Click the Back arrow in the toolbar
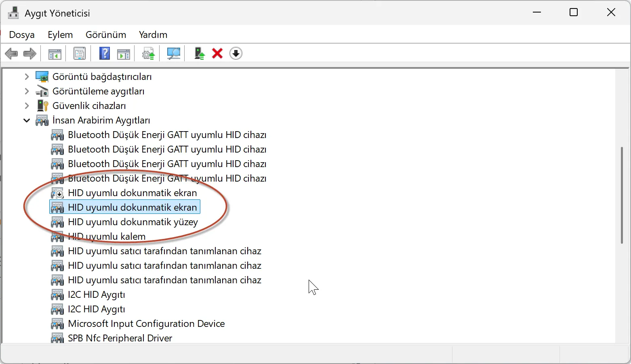The image size is (631, 364). pyautogui.click(x=11, y=53)
